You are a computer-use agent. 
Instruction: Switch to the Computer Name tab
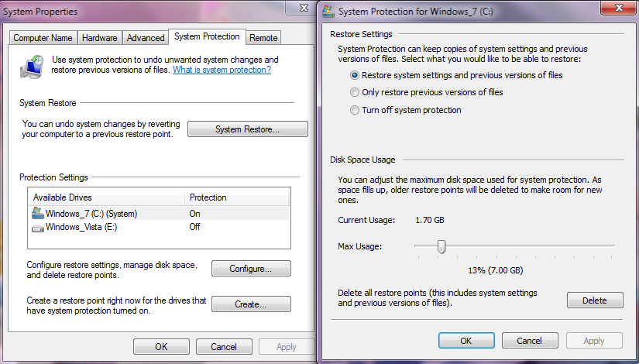click(43, 38)
